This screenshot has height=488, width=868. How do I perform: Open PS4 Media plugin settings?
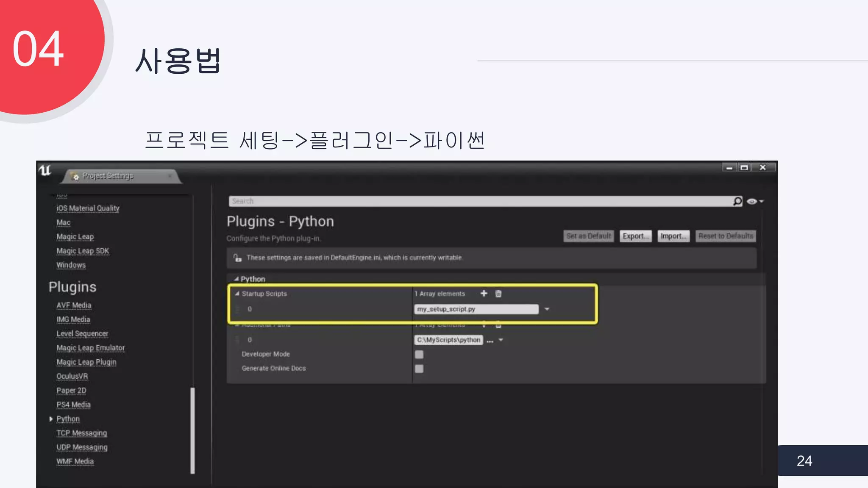point(74,405)
